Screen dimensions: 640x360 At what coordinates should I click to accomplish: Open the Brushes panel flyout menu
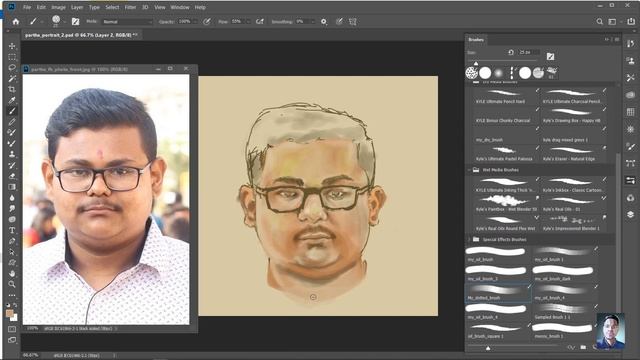click(x=617, y=40)
